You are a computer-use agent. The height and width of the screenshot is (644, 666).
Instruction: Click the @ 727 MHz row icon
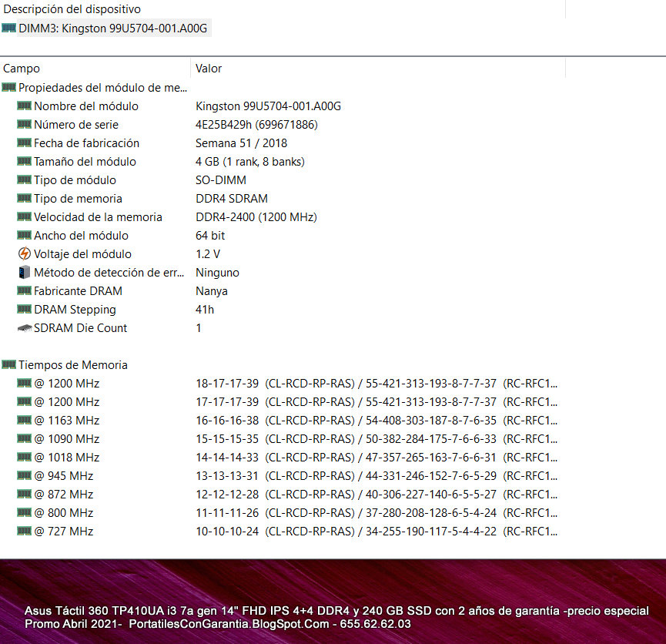click(24, 531)
